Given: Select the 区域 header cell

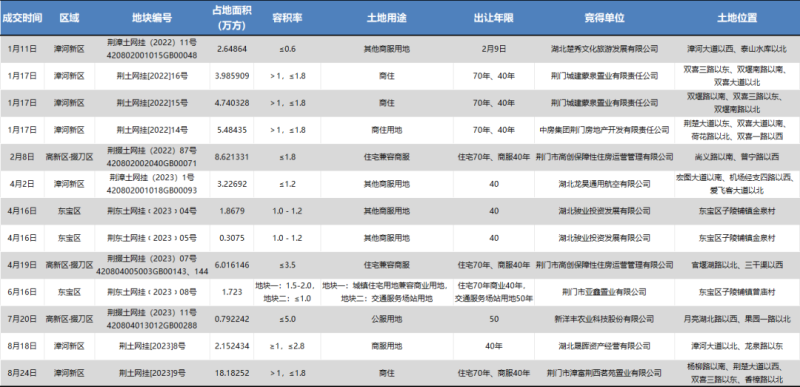Looking at the screenshot, I should pyautogui.click(x=69, y=17).
